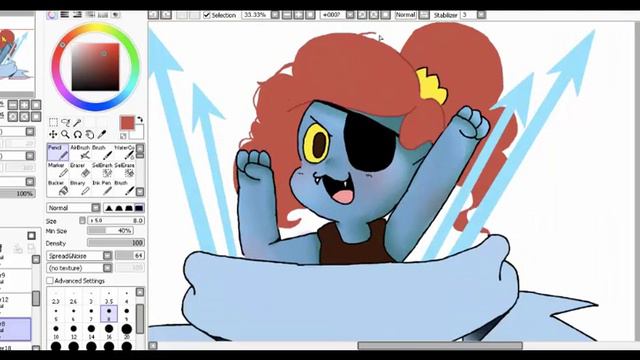Click the Spread&Noise intensity value 64
The height and width of the screenshot is (360, 640).
(130, 256)
